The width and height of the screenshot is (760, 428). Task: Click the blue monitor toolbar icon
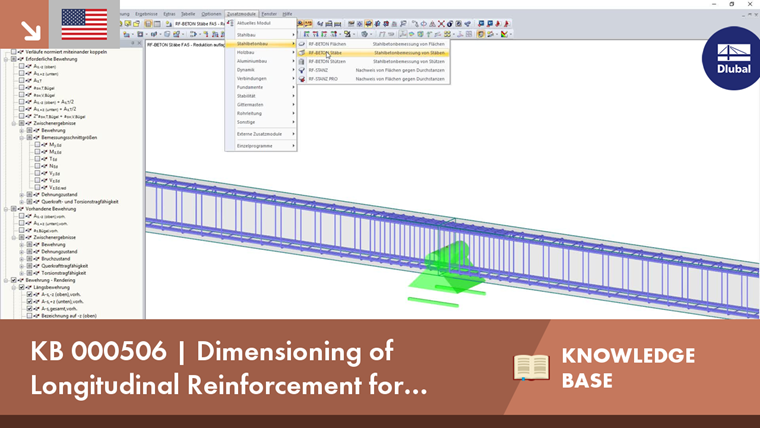point(481,23)
